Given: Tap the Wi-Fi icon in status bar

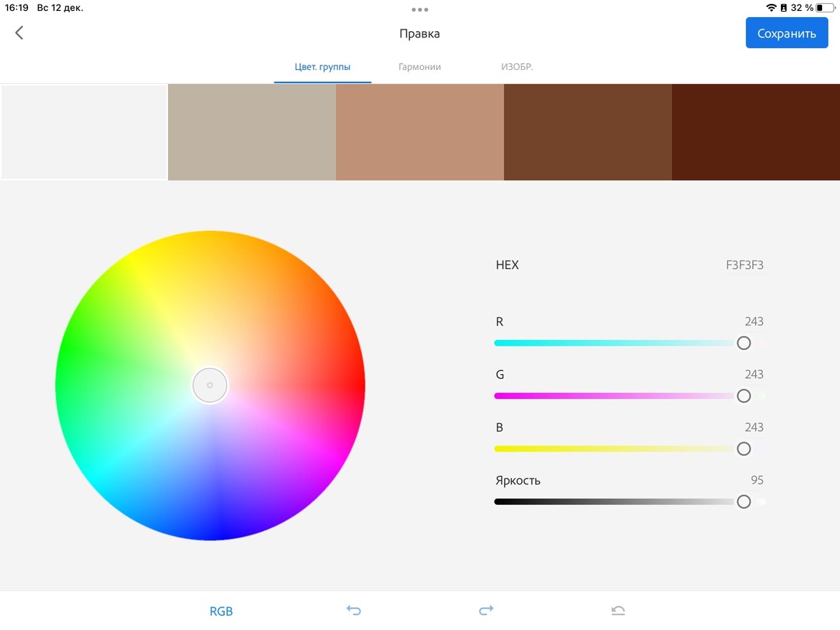Looking at the screenshot, I should (771, 8).
